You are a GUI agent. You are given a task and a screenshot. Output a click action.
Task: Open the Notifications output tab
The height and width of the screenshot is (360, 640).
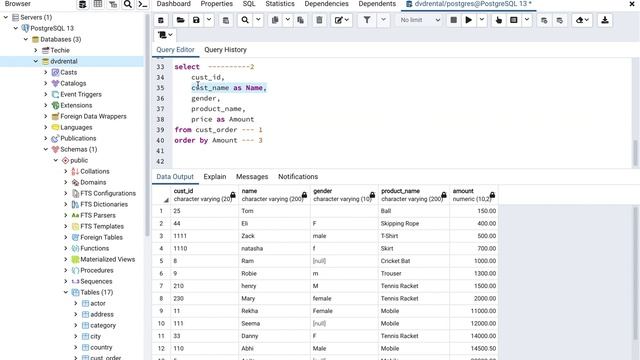coord(298,177)
